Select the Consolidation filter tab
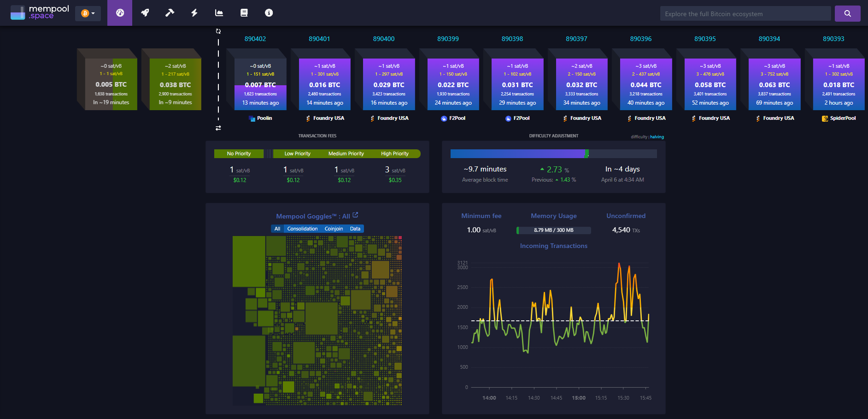This screenshot has height=419, width=868. [302, 229]
